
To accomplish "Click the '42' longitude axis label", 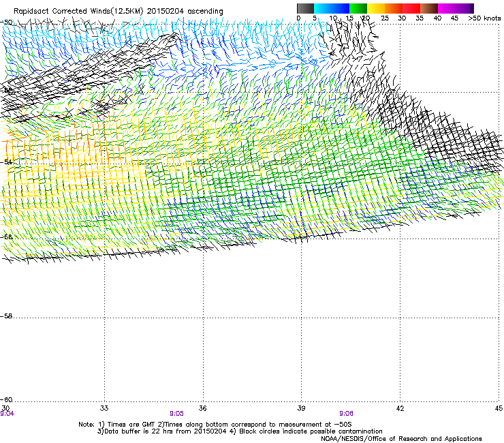I will click(400, 408).
